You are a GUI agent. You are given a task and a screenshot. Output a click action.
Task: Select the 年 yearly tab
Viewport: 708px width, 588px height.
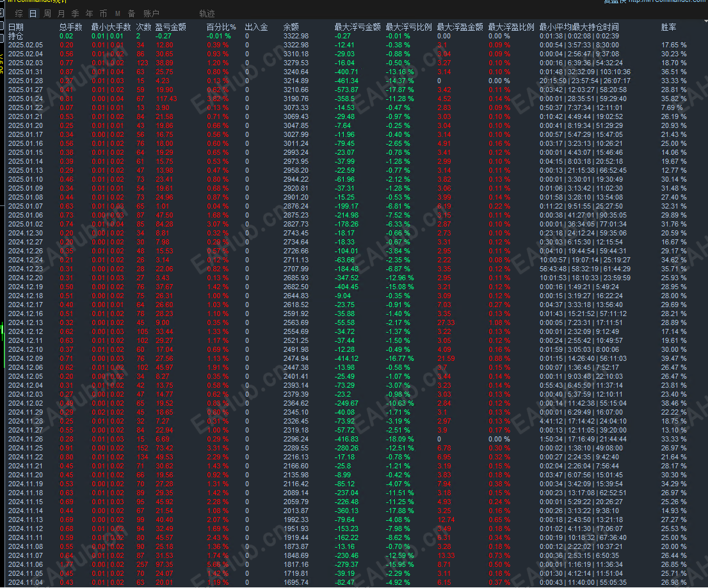point(90,13)
